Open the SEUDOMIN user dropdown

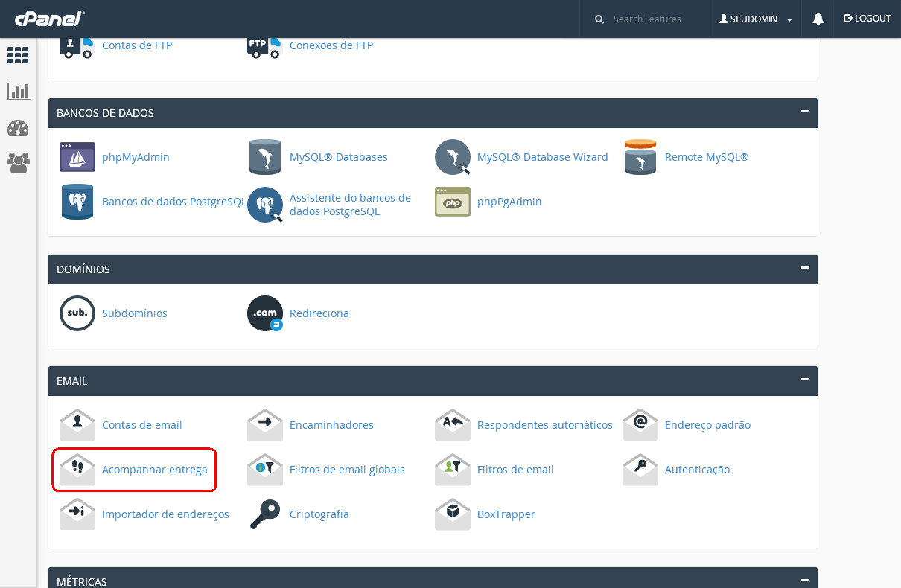(755, 19)
